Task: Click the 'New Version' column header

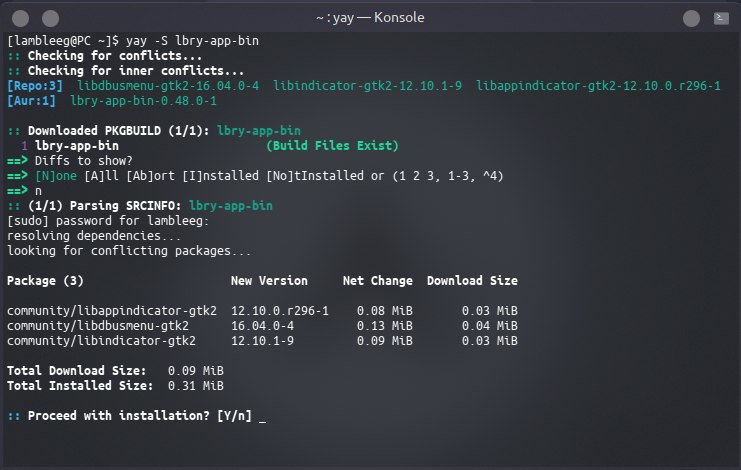Action: (x=269, y=281)
